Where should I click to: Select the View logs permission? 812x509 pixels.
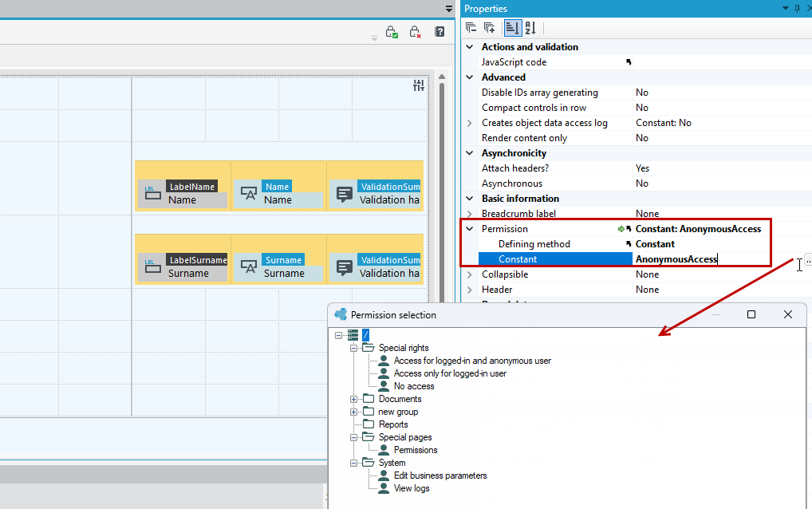coord(411,488)
